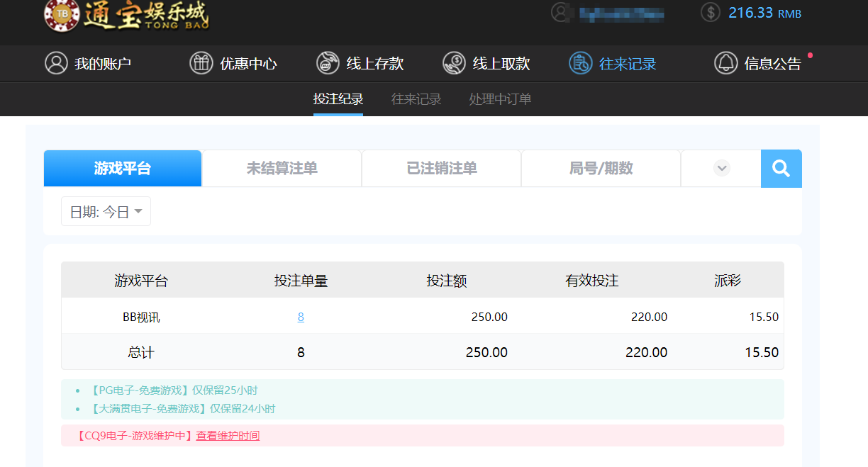Open the 往来记录 transactions icon
Screen dimensions: 868x467
[x=580, y=63]
